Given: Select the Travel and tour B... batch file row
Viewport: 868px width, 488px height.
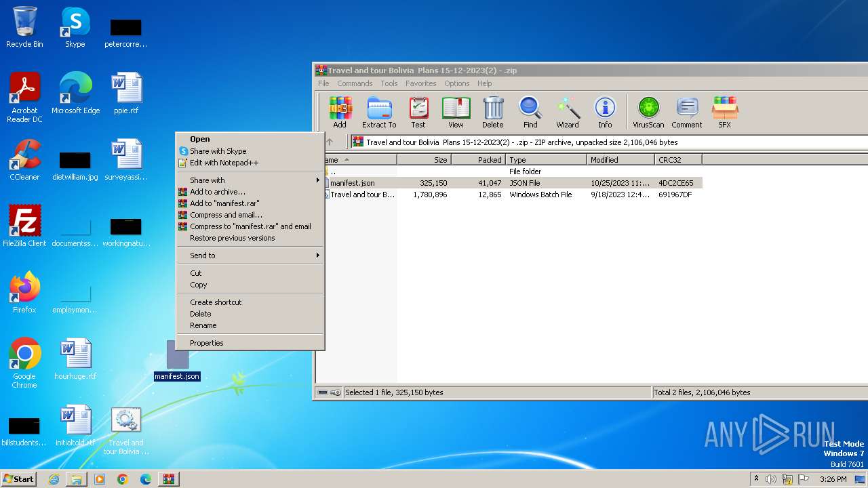Looking at the screenshot, I should click(513, 195).
